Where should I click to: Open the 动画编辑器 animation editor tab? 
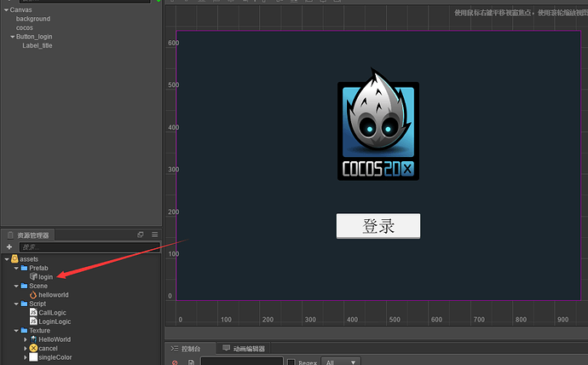point(244,349)
